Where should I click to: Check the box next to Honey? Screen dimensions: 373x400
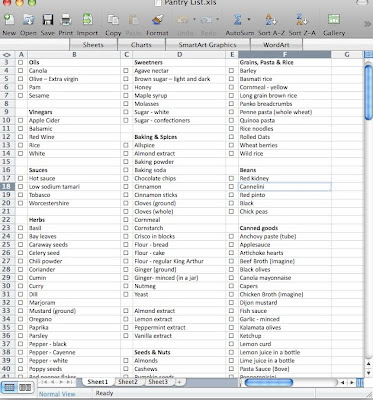point(126,87)
